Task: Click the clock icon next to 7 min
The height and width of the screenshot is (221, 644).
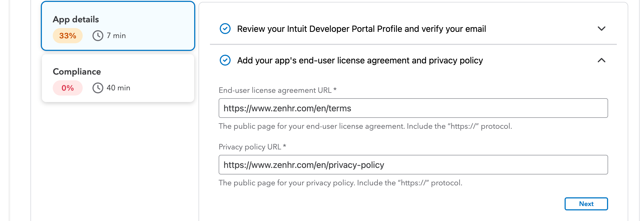Action: point(98,36)
